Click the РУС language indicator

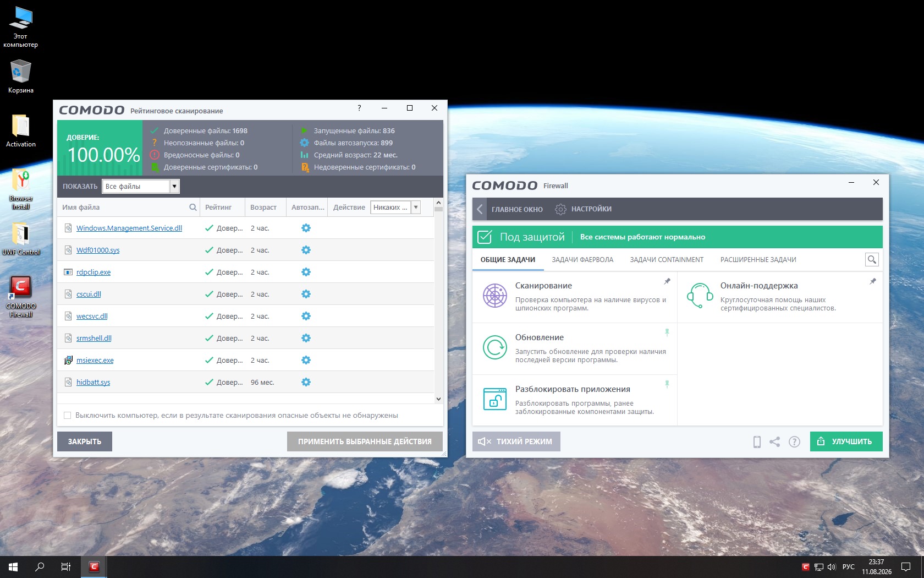(x=849, y=567)
